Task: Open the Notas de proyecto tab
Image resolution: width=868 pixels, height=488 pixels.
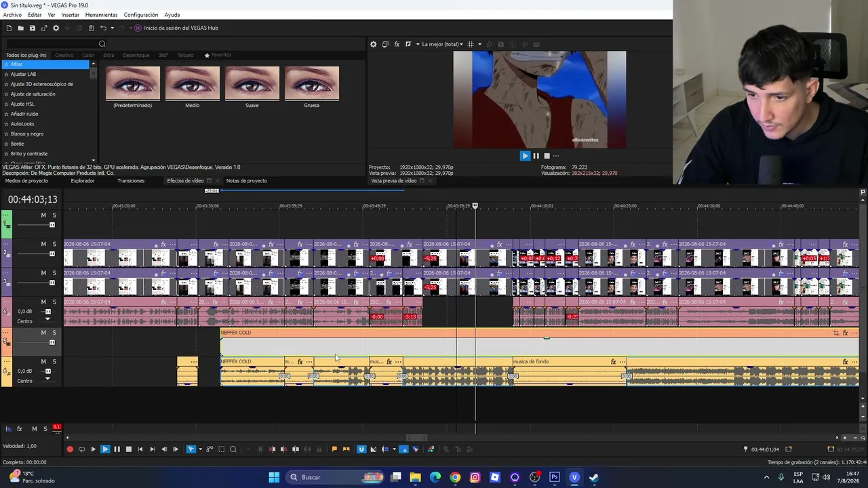Action: (246, 181)
